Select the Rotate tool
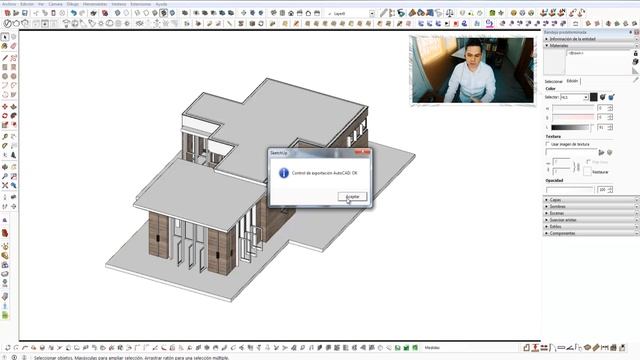The image size is (640, 360). click(5, 116)
